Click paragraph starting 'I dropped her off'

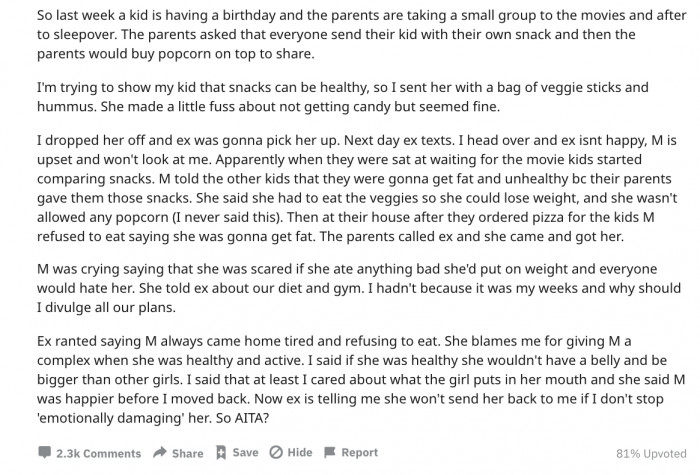357,188
